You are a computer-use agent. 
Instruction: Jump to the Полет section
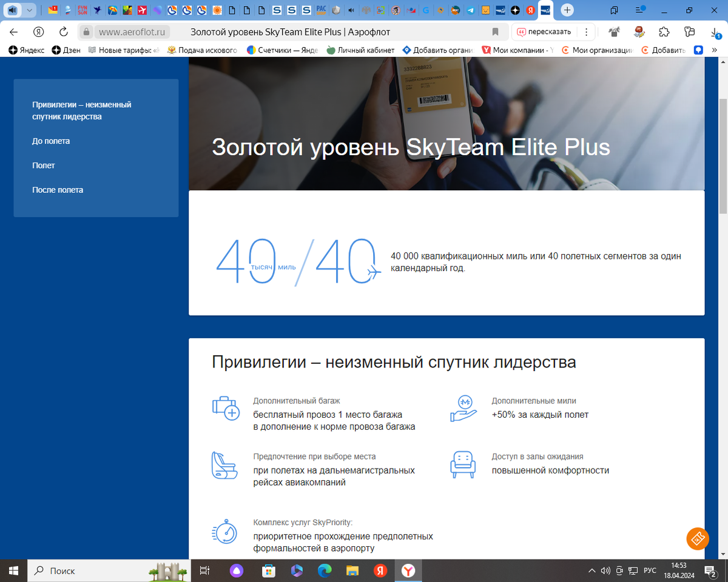[44, 166]
